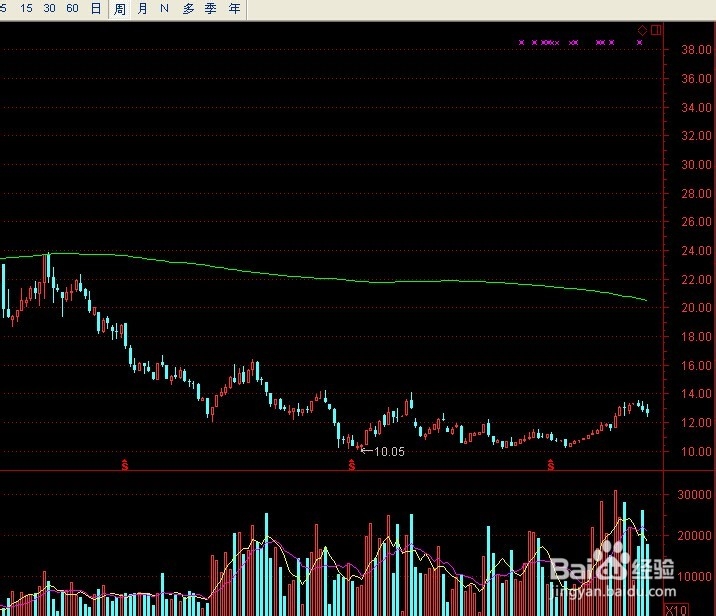Click the 20000 volume axis label

click(694, 535)
